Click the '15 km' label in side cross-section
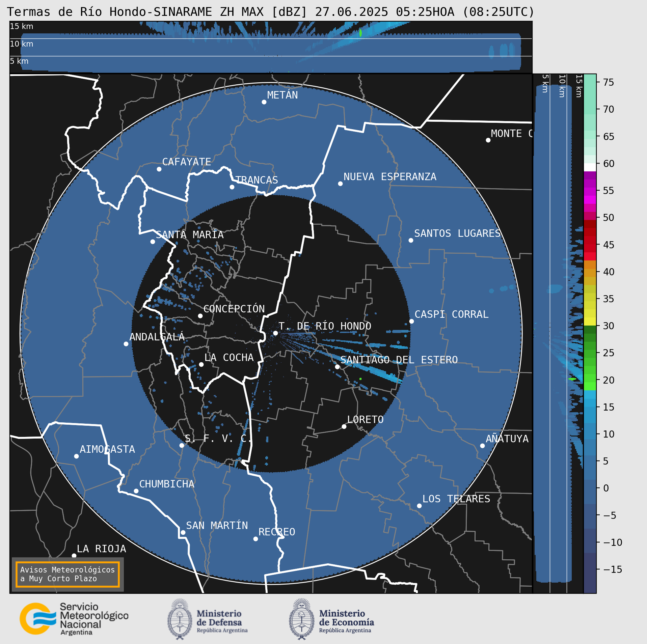Image resolution: width=647 pixels, height=644 pixels. click(x=579, y=86)
